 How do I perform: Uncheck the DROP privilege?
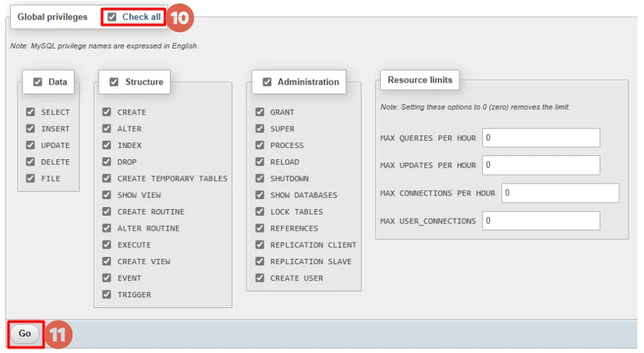tap(107, 161)
